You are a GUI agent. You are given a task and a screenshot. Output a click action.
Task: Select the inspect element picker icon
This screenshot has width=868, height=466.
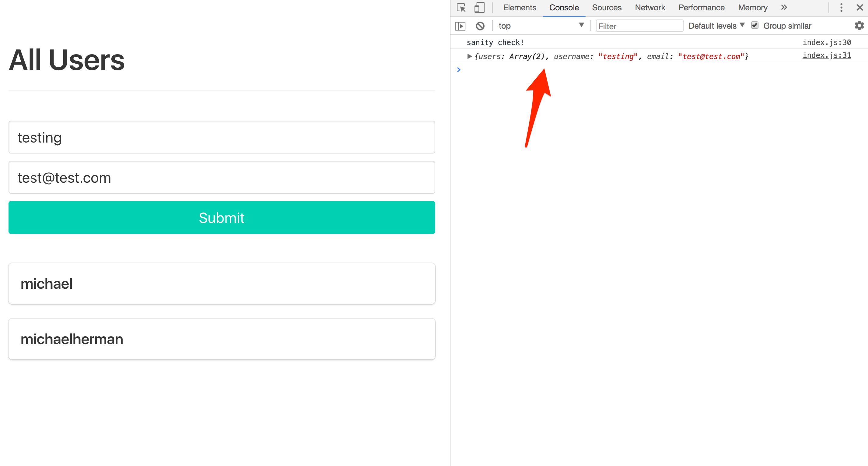coord(461,8)
